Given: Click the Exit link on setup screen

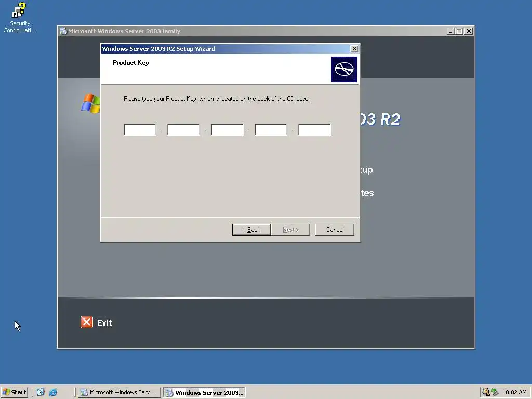Looking at the screenshot, I should pos(104,323).
